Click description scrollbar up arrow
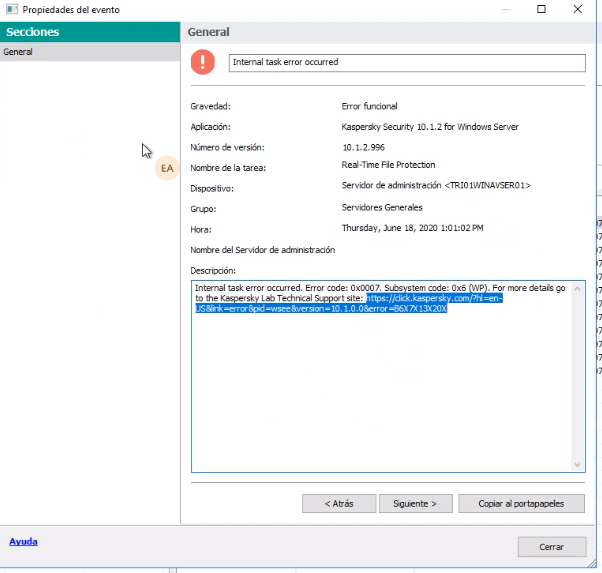Viewport: 602px width, 573px height. tap(577, 289)
